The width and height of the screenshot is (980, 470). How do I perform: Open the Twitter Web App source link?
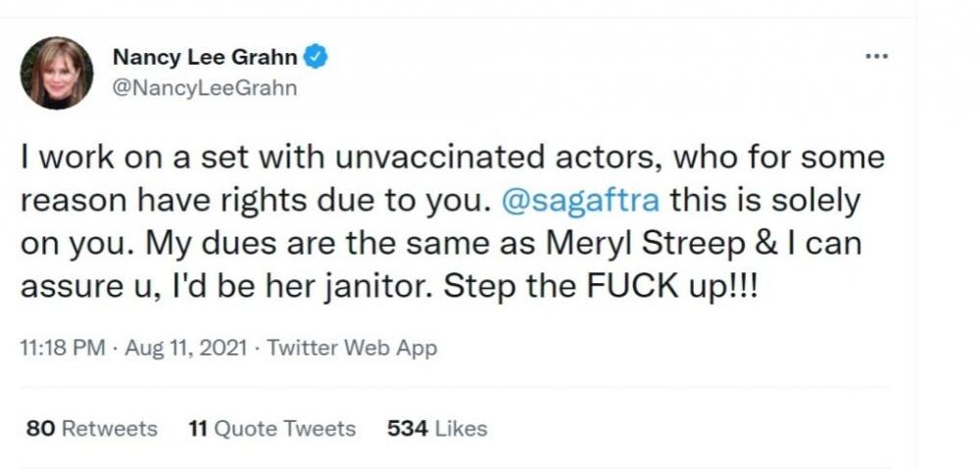352,348
